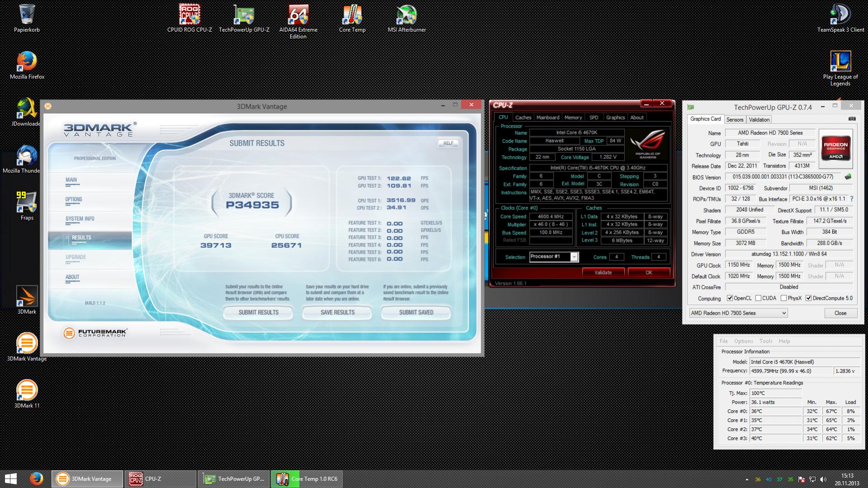This screenshot has height=488, width=868.
Task: Switch to SPD tab in CPU-Z
Action: (x=594, y=118)
